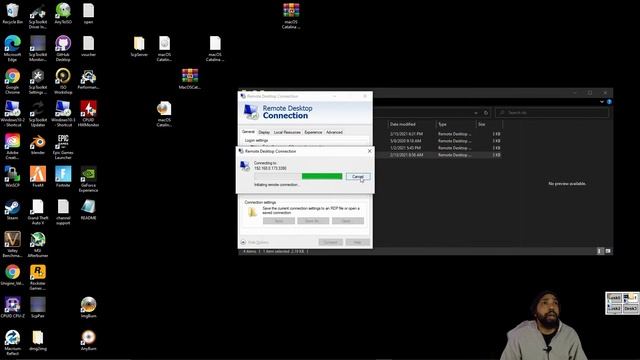This screenshot has height=360, width=640.
Task: Select the AnyBurn desktop shortcut
Action: 89,340
